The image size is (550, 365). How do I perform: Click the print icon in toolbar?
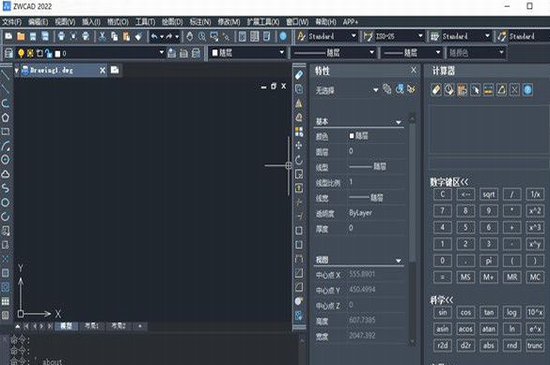click(x=61, y=36)
